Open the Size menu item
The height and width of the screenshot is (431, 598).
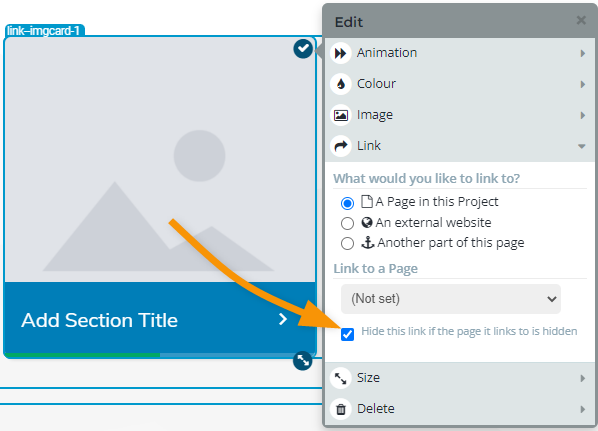(460, 378)
